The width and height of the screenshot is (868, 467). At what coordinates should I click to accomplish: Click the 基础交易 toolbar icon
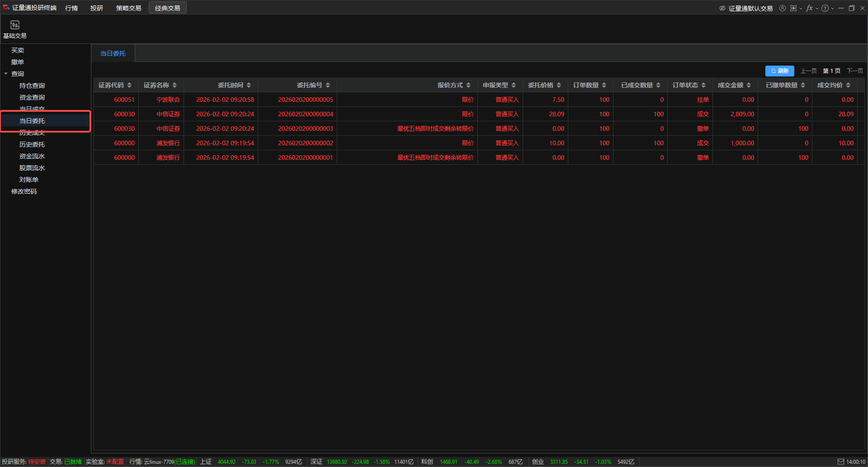[x=15, y=29]
